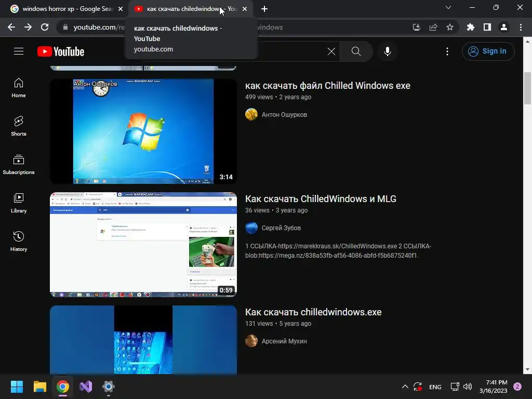Install the YouTube app from address bar
The height and width of the screenshot is (399, 532).
click(x=417, y=27)
